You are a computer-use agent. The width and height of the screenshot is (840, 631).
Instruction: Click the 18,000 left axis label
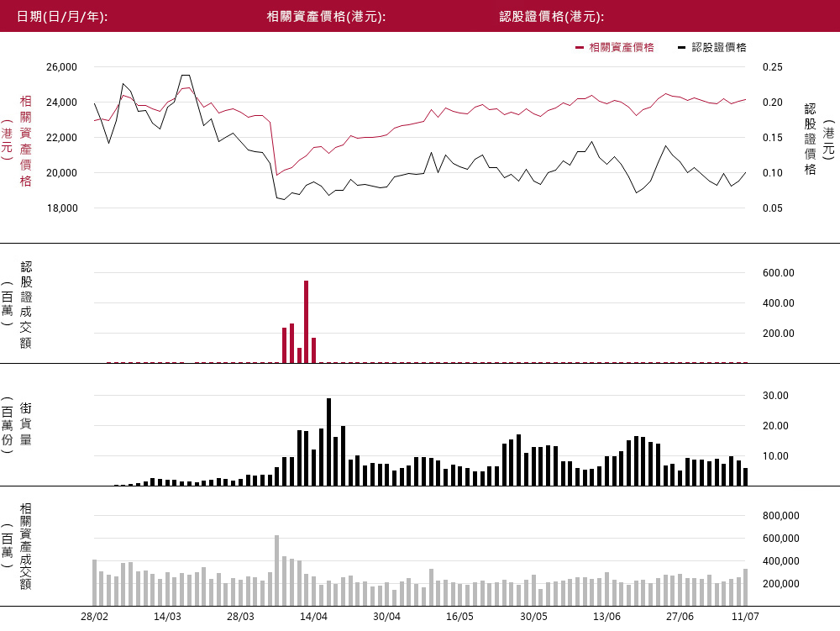click(61, 208)
